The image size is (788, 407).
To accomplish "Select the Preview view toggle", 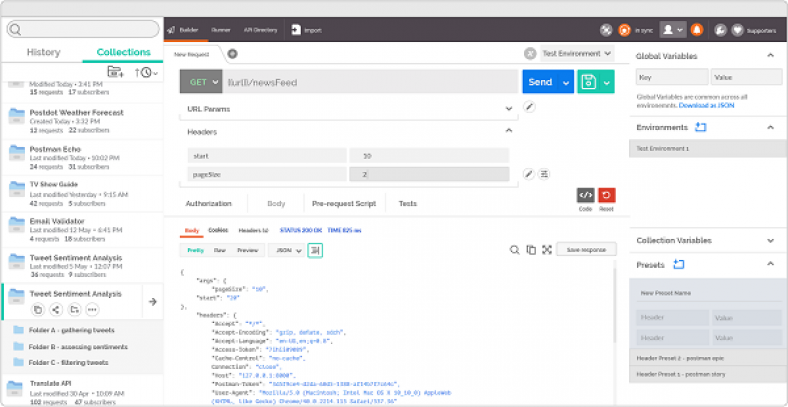I will click(248, 250).
